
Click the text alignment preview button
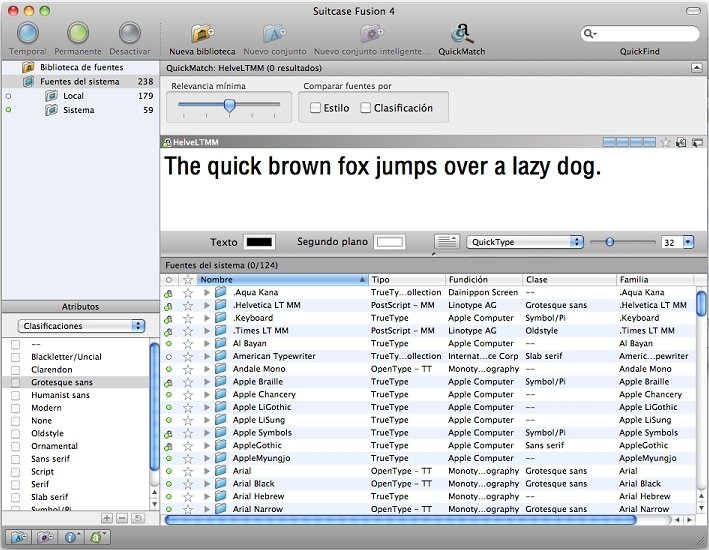pos(447,242)
